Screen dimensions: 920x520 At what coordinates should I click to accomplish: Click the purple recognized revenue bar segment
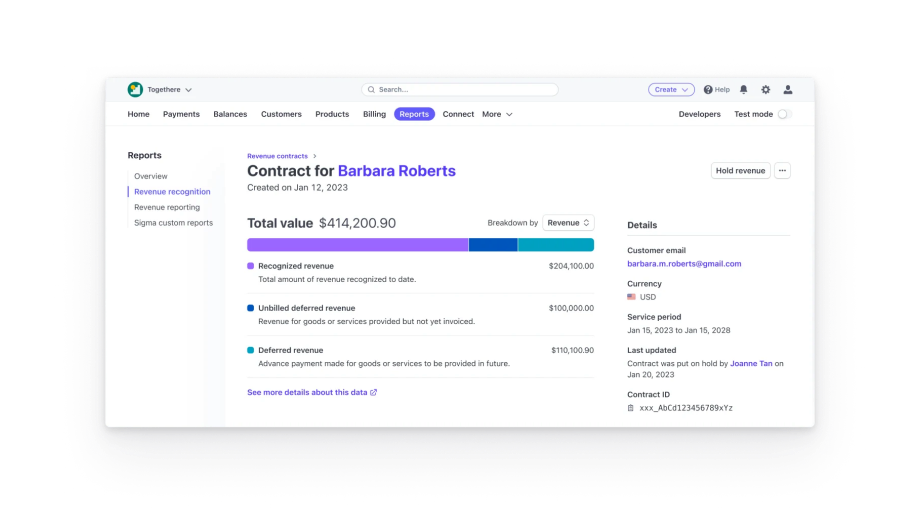[x=357, y=245]
